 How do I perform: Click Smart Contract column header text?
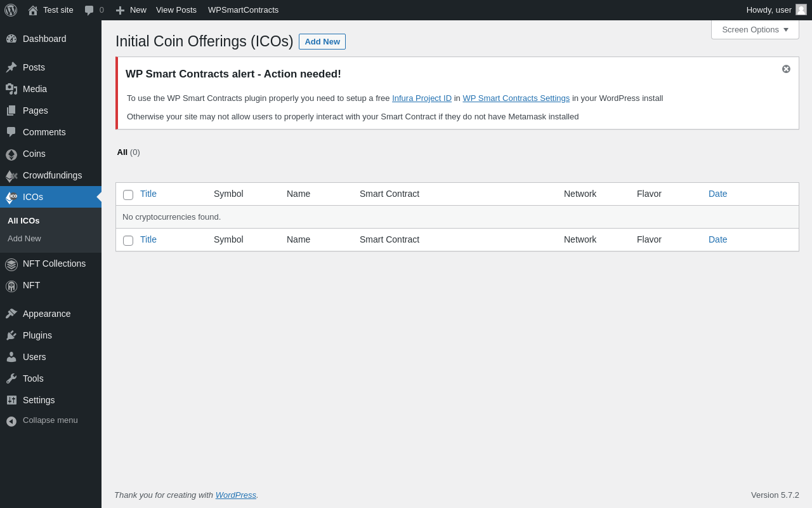click(390, 194)
